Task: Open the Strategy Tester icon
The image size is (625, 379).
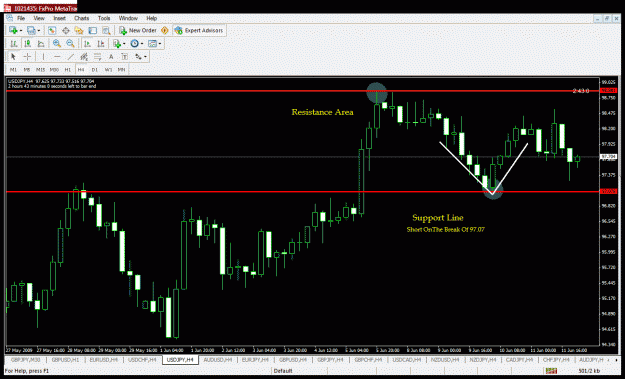Action: [x=106, y=31]
